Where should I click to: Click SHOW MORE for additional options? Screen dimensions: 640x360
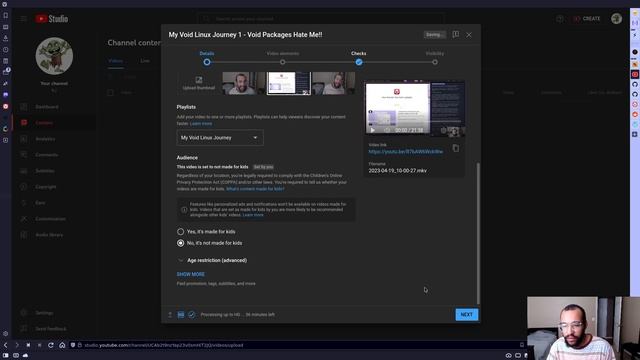[x=191, y=274]
